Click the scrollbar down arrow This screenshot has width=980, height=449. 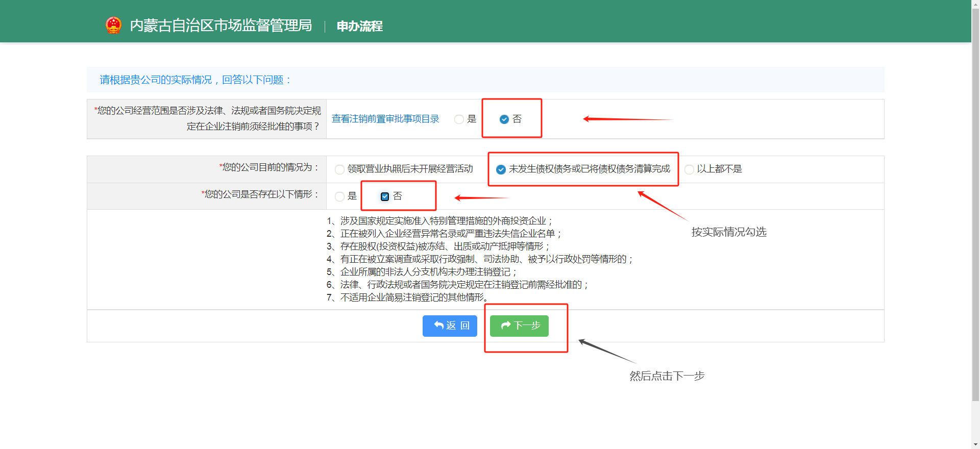point(975,444)
